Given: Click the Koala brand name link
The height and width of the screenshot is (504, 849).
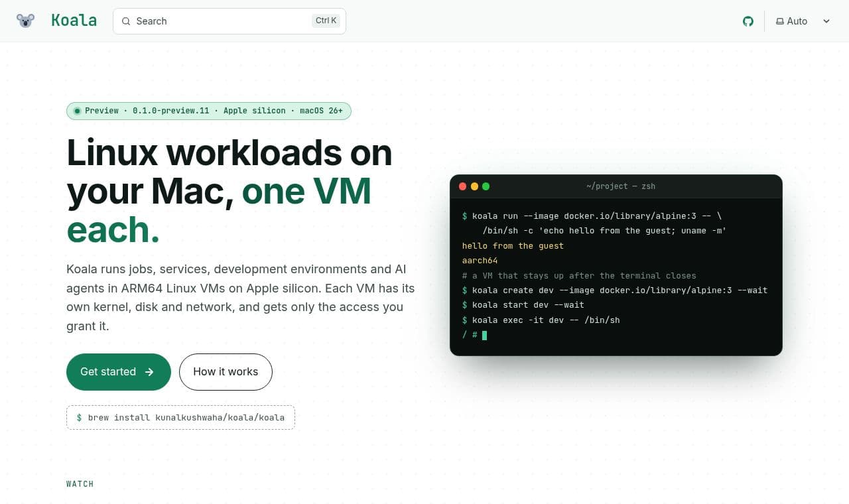Looking at the screenshot, I should (74, 21).
